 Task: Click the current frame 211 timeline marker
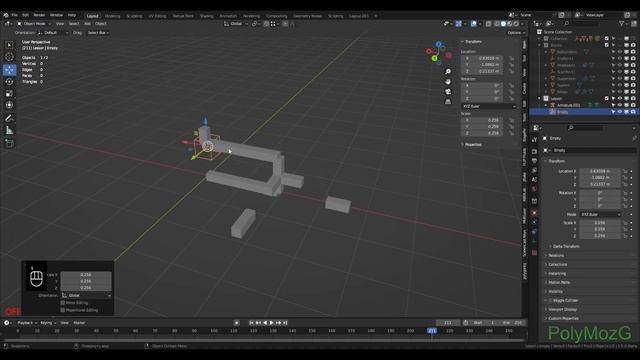point(432,331)
